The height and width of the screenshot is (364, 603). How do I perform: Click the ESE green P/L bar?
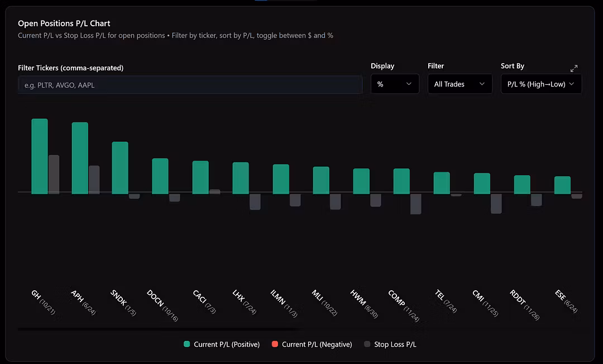point(562,185)
